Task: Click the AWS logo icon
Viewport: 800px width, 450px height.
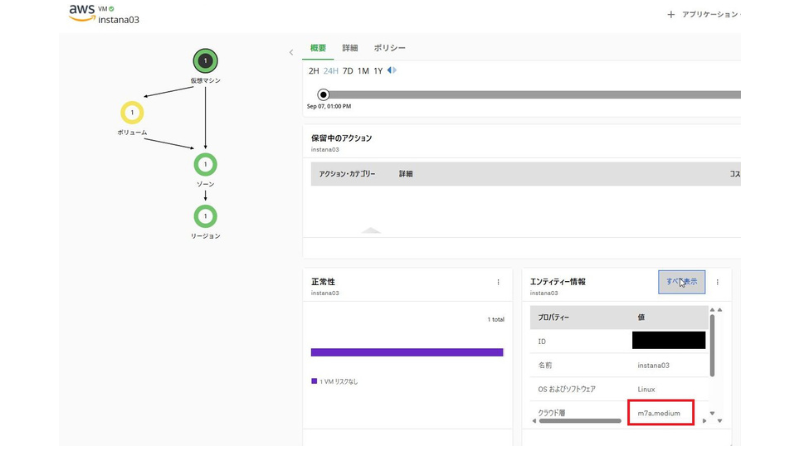Action: (81, 13)
